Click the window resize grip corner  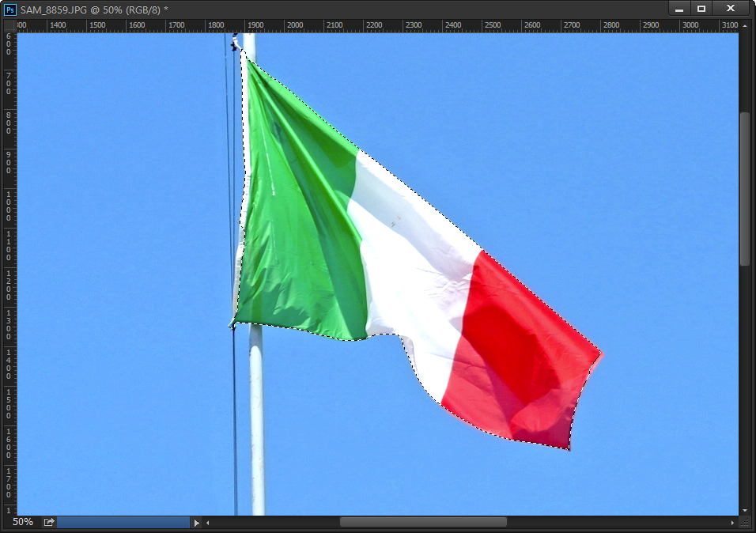744,522
